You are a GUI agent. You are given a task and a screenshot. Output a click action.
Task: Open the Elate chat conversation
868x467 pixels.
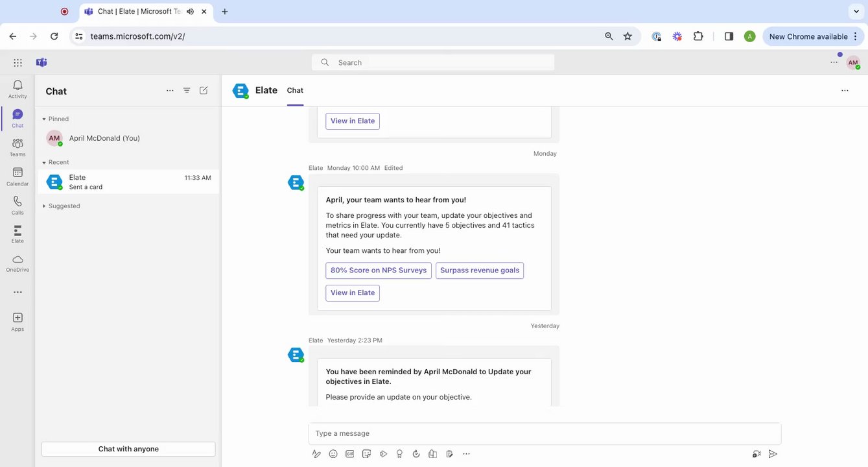point(128,182)
